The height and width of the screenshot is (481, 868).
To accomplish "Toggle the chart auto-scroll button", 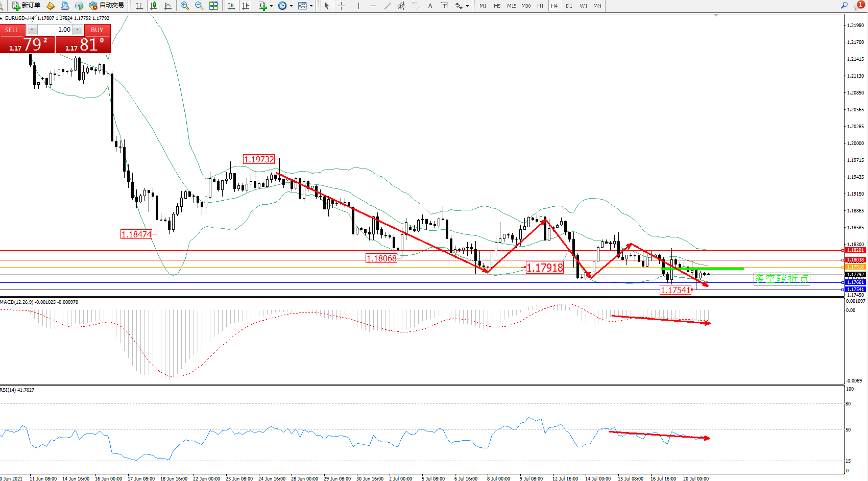I will click(x=231, y=6).
